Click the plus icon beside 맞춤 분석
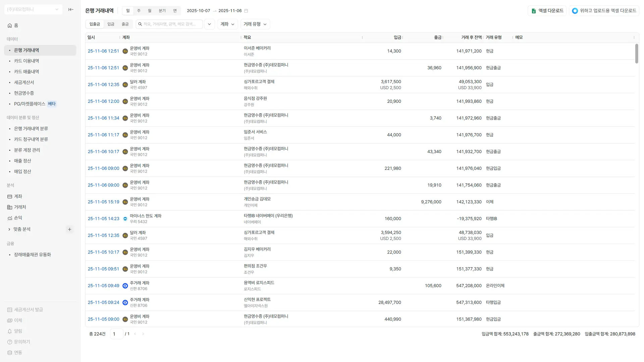 pyautogui.click(x=69, y=229)
